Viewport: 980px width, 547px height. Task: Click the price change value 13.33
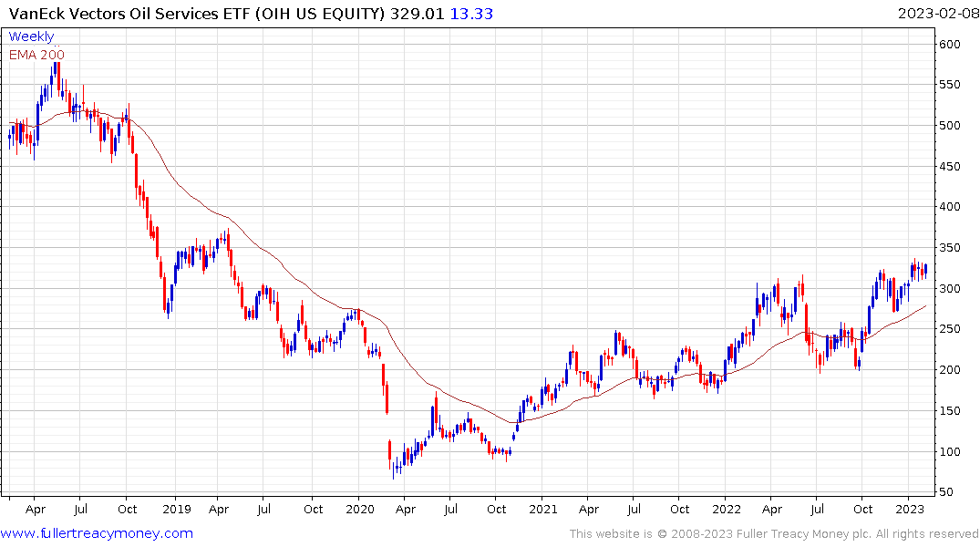point(471,13)
